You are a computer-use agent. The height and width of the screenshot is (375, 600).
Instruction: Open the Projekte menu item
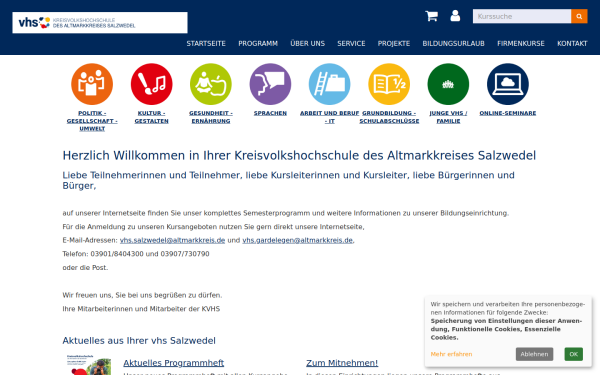[394, 44]
